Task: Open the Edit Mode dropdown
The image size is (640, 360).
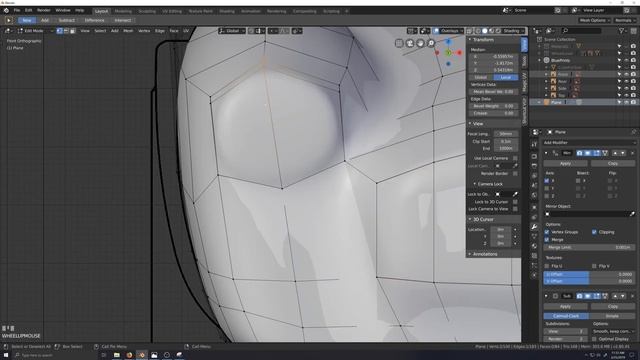Action: 36,31
